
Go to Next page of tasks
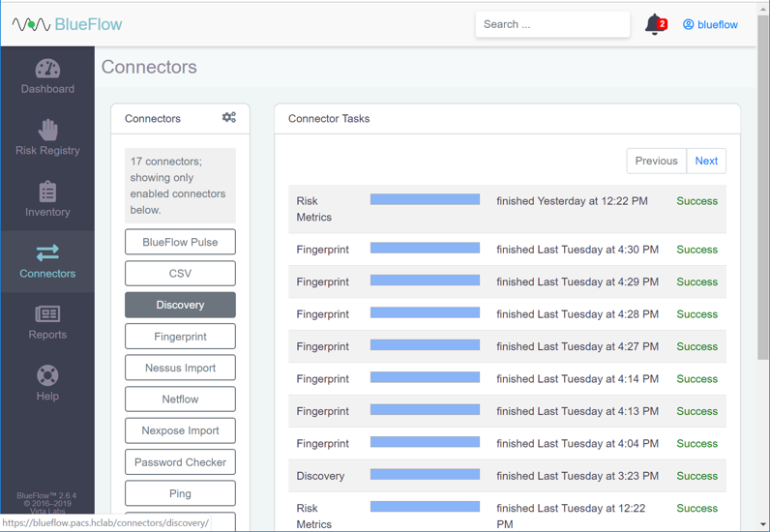click(706, 161)
